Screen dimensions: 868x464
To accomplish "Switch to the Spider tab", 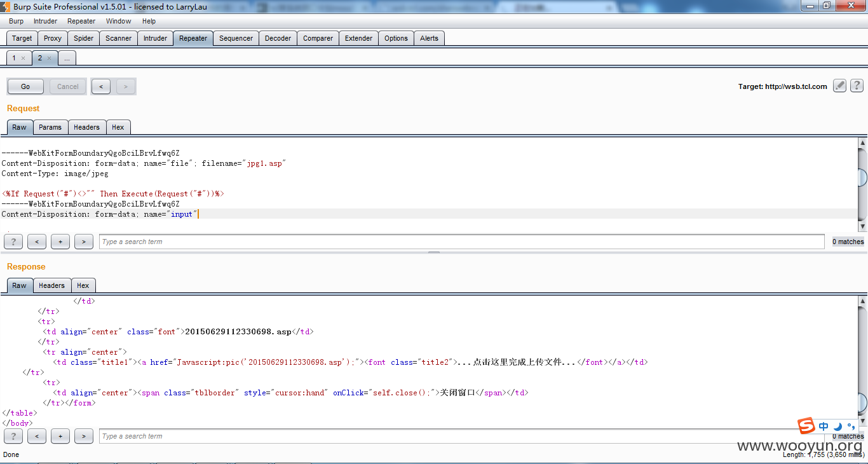I will point(84,38).
